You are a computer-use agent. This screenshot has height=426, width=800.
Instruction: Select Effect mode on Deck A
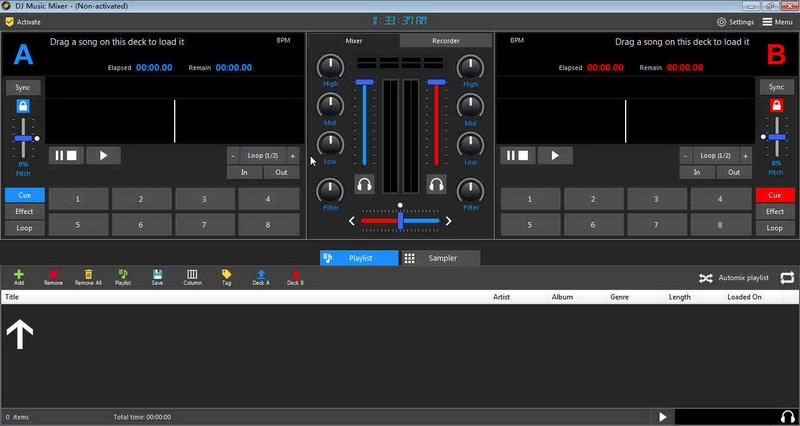click(x=24, y=211)
